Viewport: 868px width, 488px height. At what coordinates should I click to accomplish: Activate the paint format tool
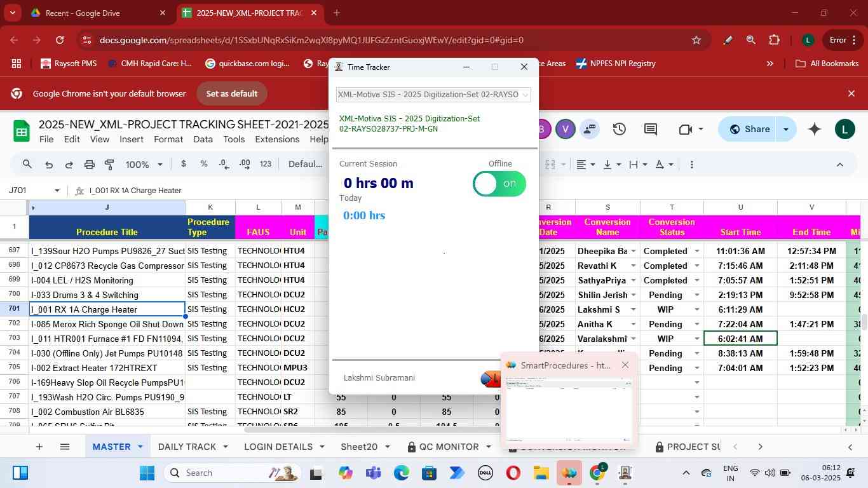[109, 164]
